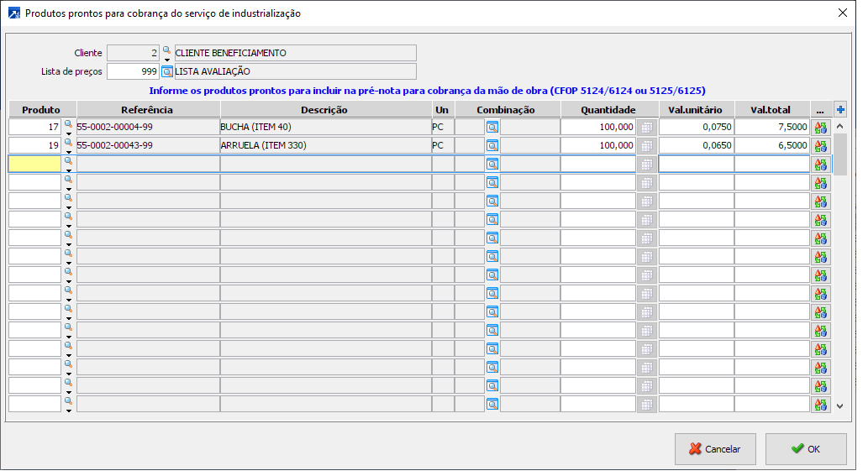
Task: Click the Val.total column header
Action: point(771,109)
